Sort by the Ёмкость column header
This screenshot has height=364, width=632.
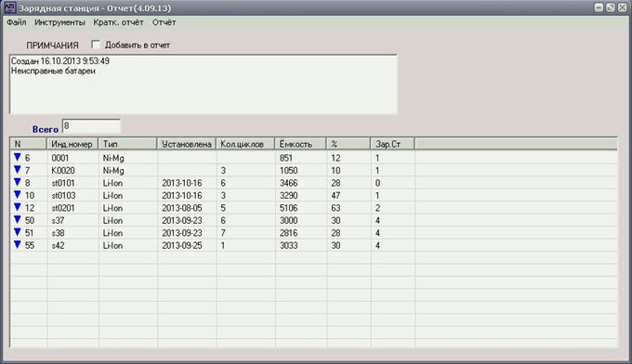click(x=300, y=144)
